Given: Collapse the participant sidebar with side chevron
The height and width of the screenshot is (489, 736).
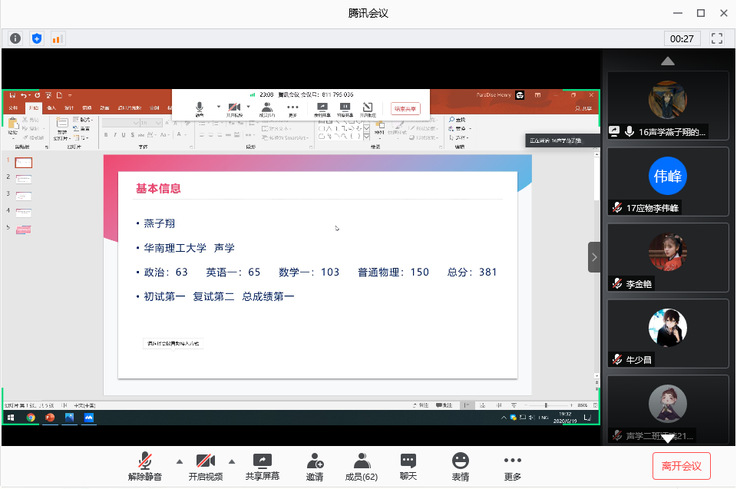Looking at the screenshot, I should pos(594,257).
